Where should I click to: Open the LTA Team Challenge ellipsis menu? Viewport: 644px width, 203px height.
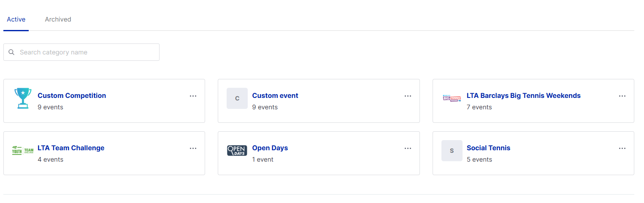click(193, 148)
